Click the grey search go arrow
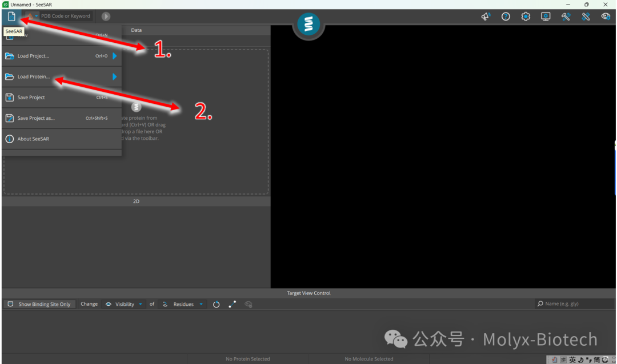Screen dimensions: 617x364 106,16
